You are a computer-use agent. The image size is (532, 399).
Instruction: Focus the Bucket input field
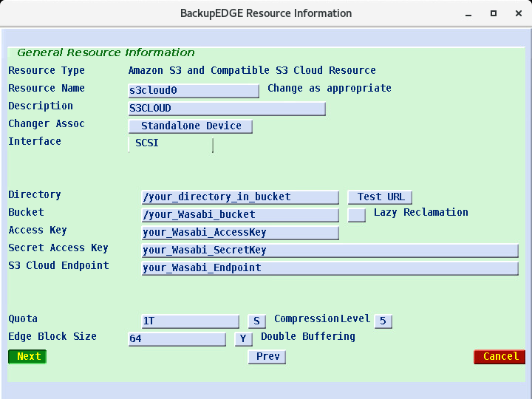click(x=240, y=215)
